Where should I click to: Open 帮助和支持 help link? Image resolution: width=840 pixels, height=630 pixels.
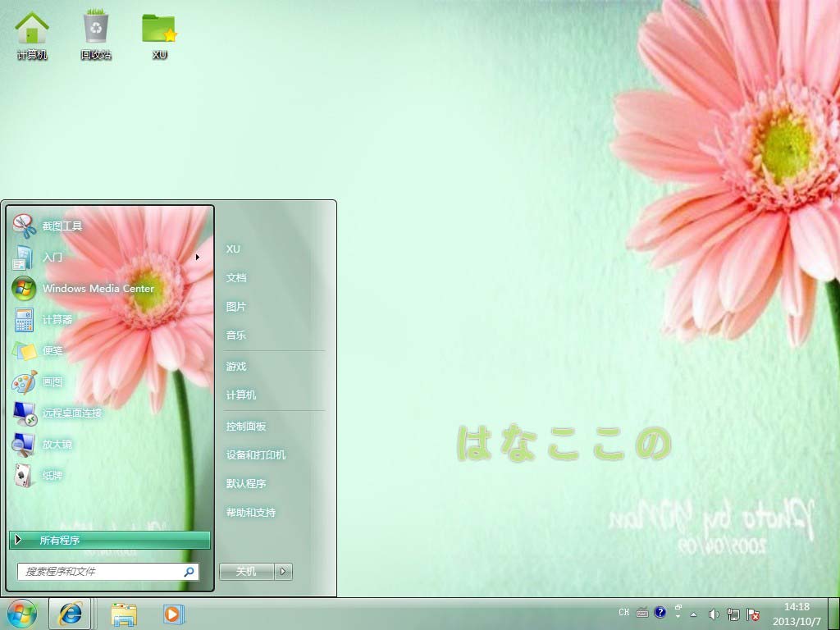(x=251, y=513)
